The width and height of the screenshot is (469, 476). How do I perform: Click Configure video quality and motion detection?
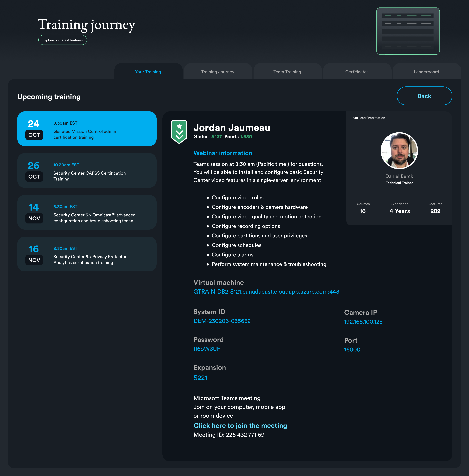click(266, 217)
